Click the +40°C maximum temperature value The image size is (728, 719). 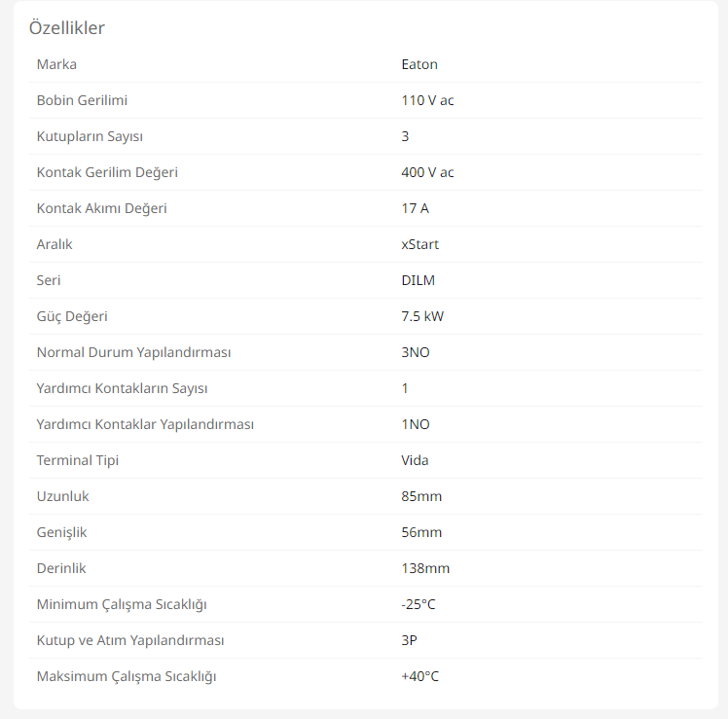click(419, 676)
